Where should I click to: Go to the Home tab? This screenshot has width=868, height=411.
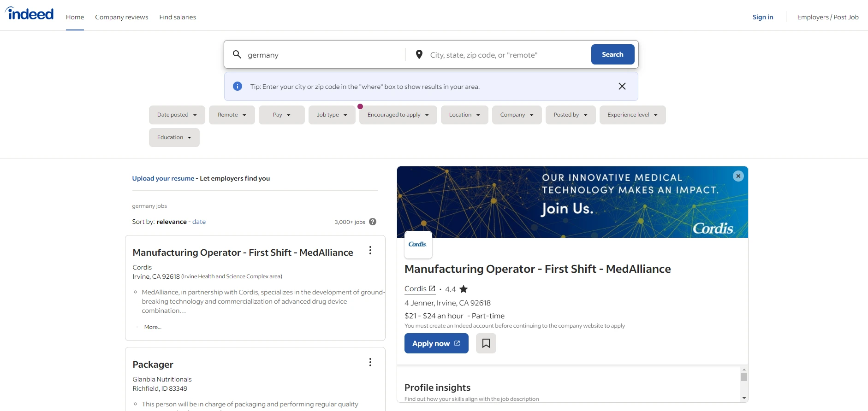click(x=75, y=17)
